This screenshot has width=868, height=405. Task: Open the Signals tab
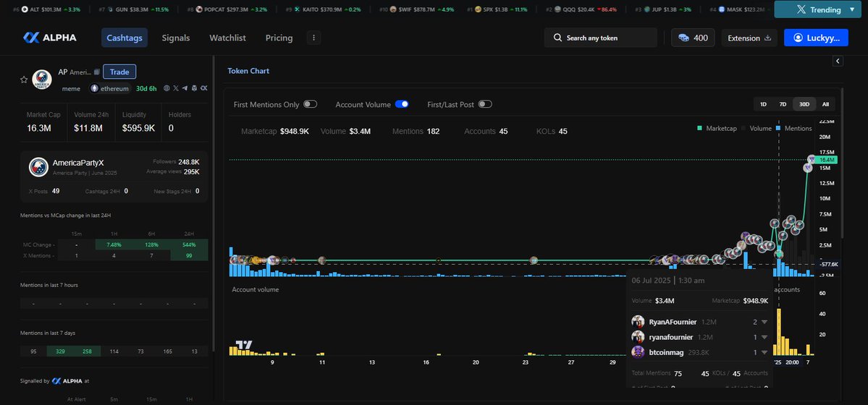175,38
